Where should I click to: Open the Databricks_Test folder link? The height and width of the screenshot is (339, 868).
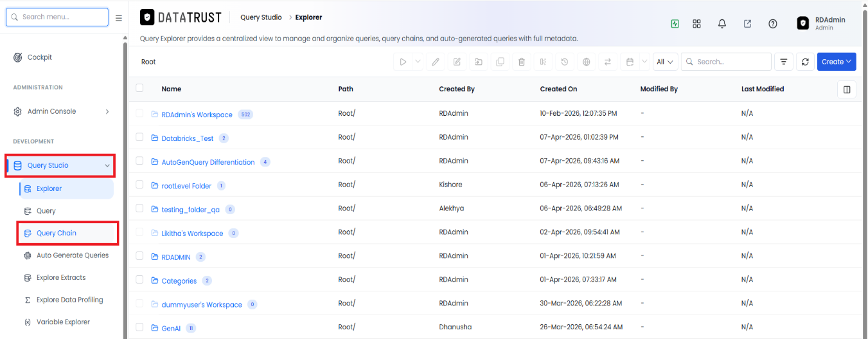coord(187,138)
